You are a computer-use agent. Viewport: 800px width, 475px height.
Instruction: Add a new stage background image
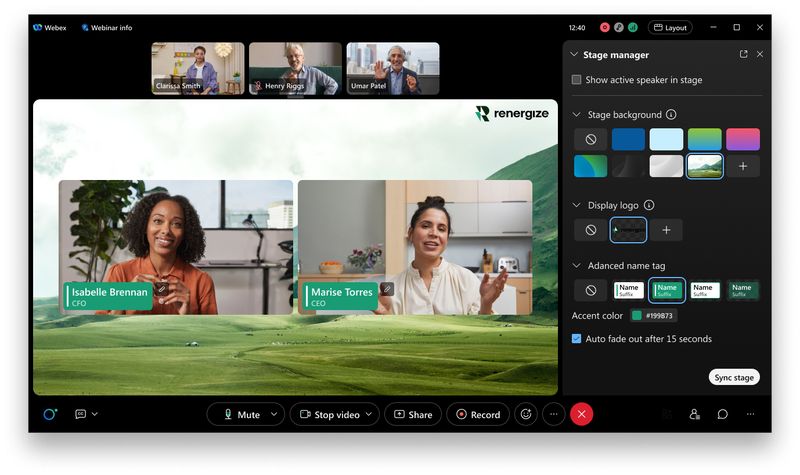[742, 166]
